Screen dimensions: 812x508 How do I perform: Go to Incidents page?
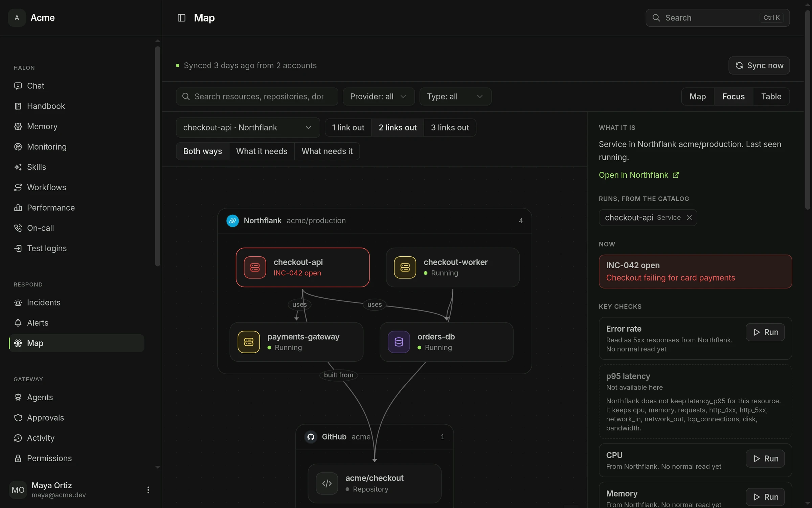76,302
